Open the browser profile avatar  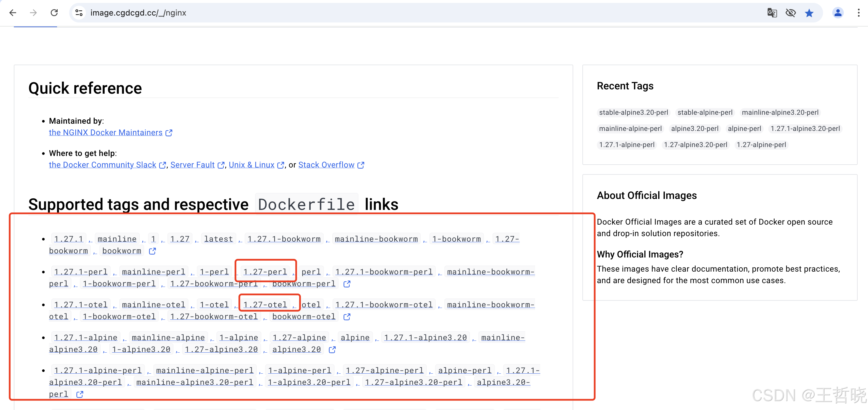click(838, 13)
